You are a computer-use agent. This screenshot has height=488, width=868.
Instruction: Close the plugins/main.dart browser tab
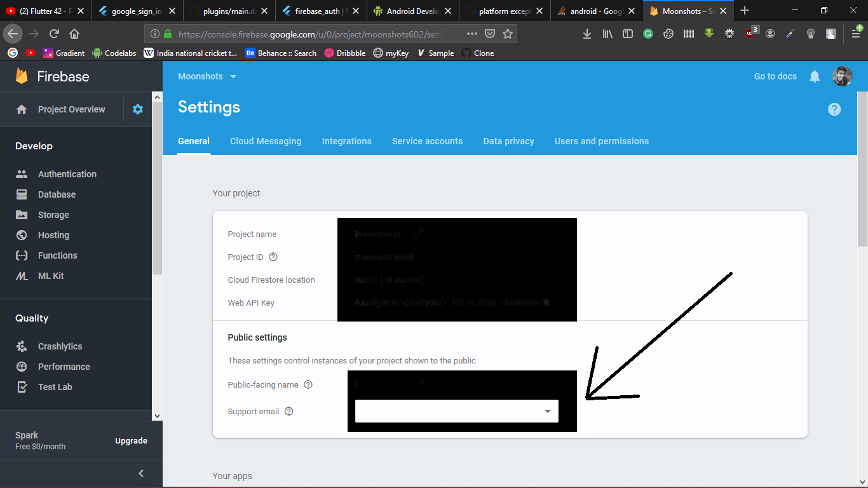coord(264,11)
